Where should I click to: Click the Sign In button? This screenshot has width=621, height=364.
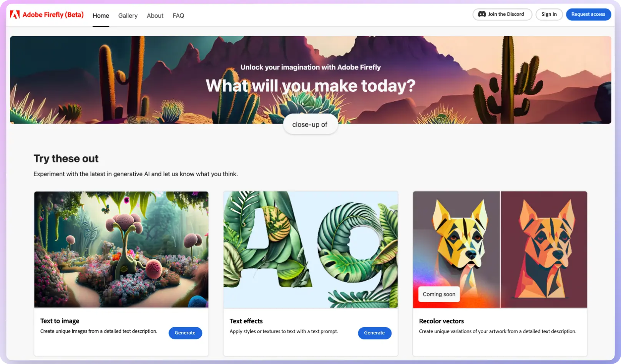point(549,14)
